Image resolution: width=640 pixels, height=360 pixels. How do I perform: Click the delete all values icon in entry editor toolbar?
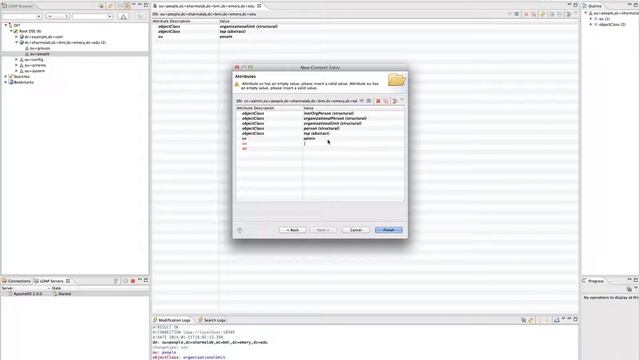point(533,14)
